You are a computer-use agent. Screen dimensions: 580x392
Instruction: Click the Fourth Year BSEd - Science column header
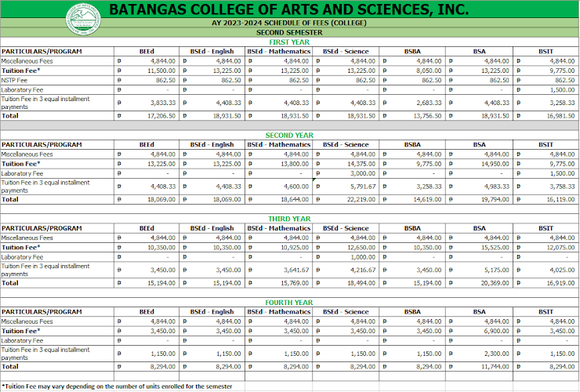point(346,312)
